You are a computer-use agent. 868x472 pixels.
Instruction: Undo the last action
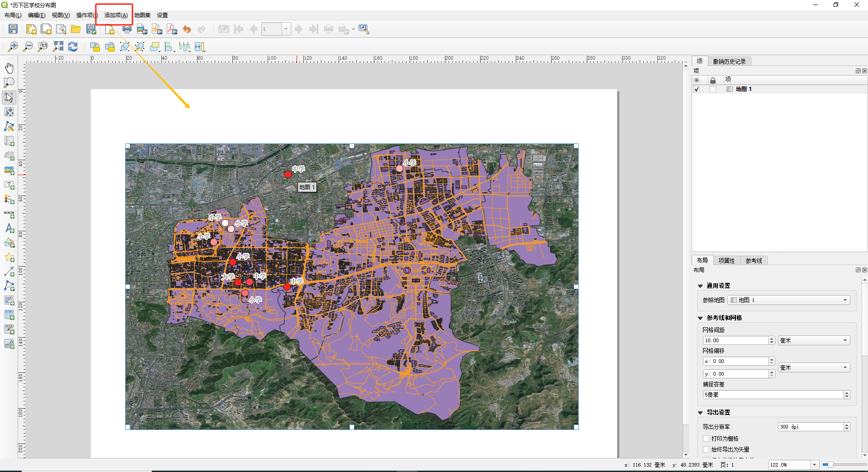tap(187, 29)
